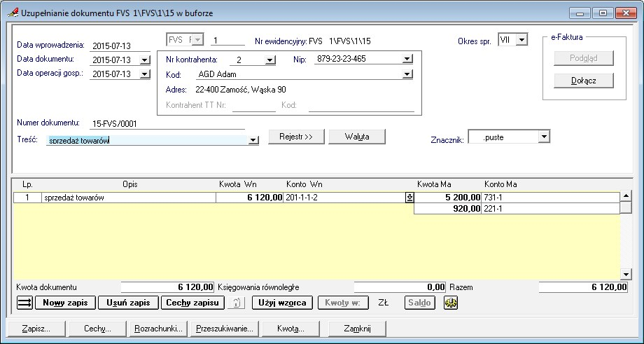Image resolution: width=644 pixels, height=344 pixels.
Task: Expand the Kod contractor dropdown (AGD Adam)
Action: click(407, 74)
